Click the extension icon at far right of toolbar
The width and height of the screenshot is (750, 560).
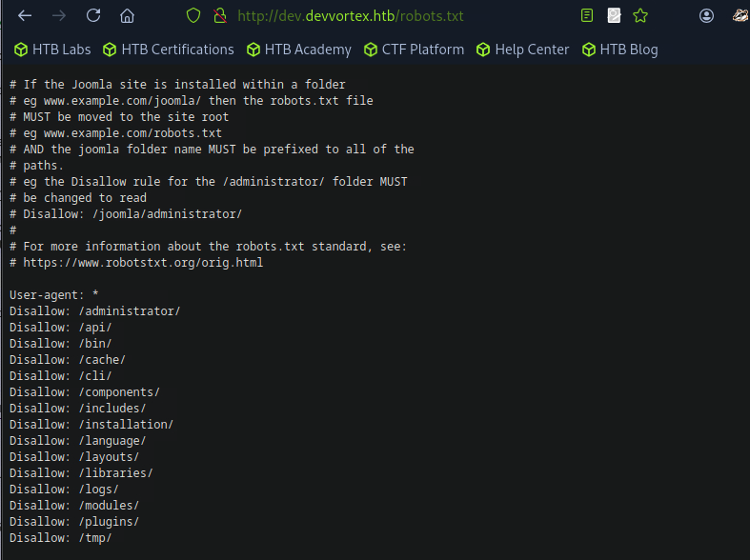pyautogui.click(x=740, y=16)
